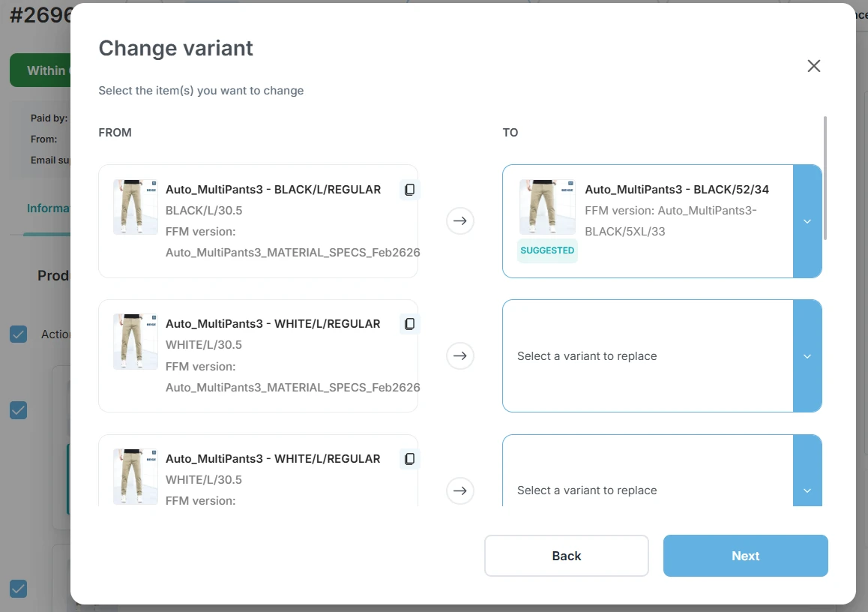Open third row variant replacement dropdown
The width and height of the screenshot is (868, 612).
pyautogui.click(x=807, y=490)
